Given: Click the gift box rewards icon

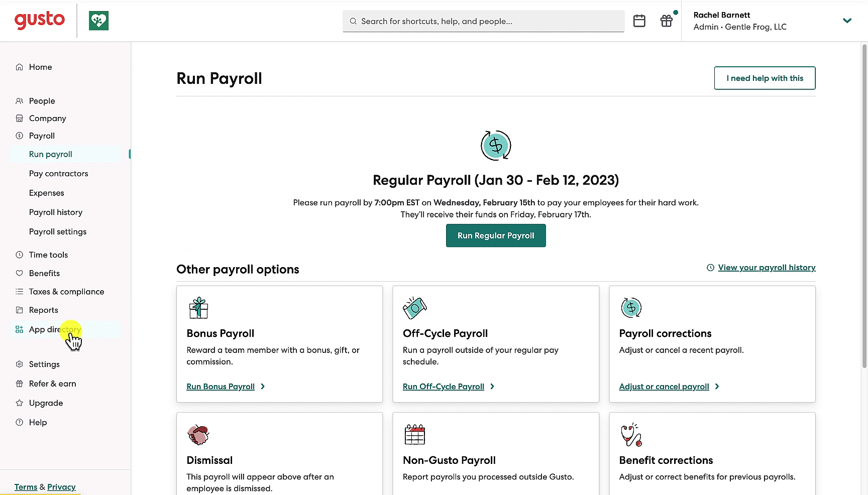Looking at the screenshot, I should pyautogui.click(x=667, y=21).
